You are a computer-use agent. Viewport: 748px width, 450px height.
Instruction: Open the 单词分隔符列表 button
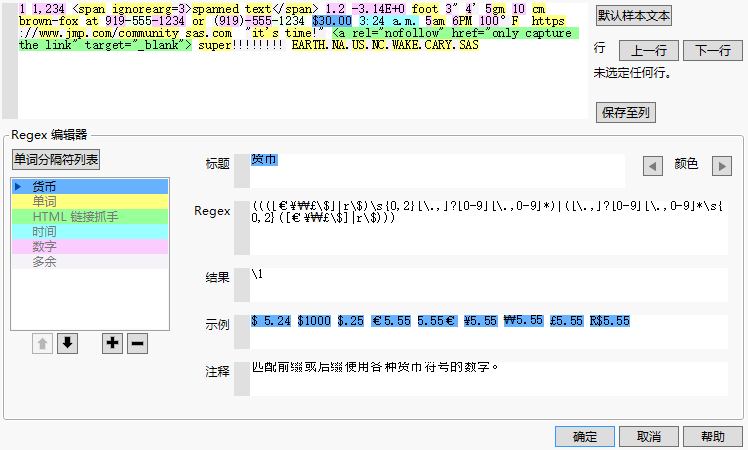click(x=56, y=159)
